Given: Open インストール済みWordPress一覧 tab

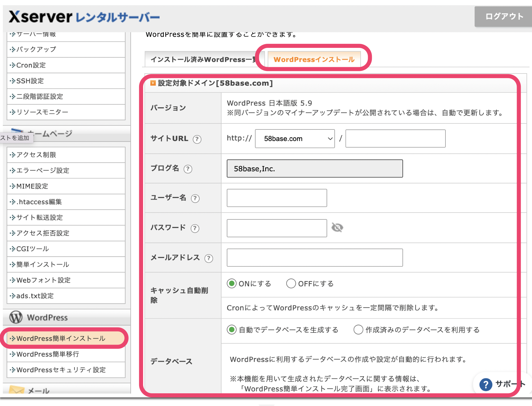Looking at the screenshot, I should click(203, 59).
